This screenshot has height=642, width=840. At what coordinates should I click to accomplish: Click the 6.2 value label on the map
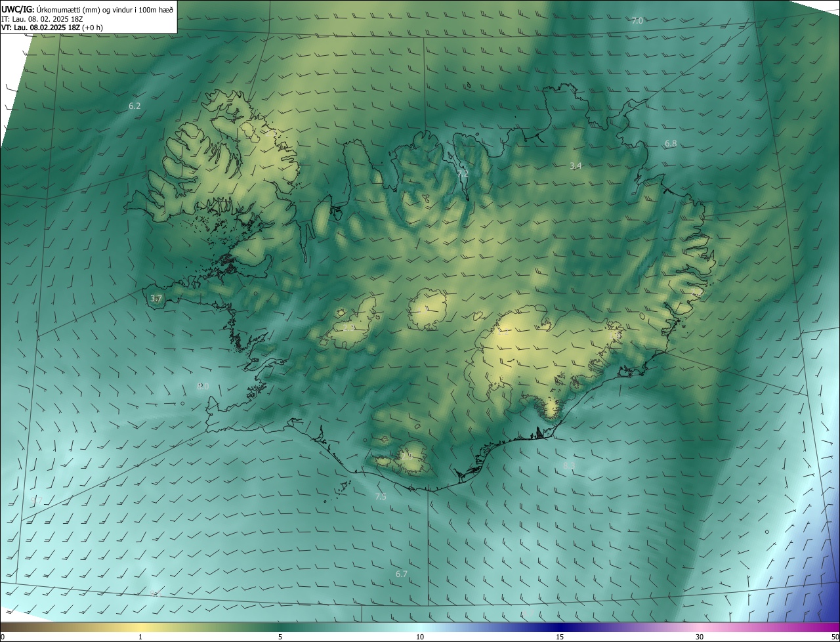(x=135, y=106)
